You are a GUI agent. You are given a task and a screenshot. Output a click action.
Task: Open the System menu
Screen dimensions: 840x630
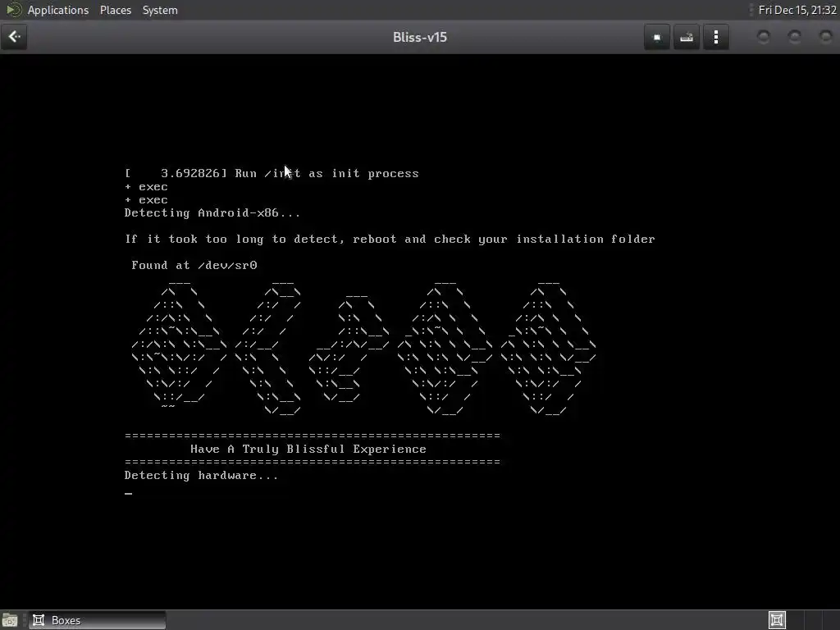pyautogui.click(x=160, y=10)
